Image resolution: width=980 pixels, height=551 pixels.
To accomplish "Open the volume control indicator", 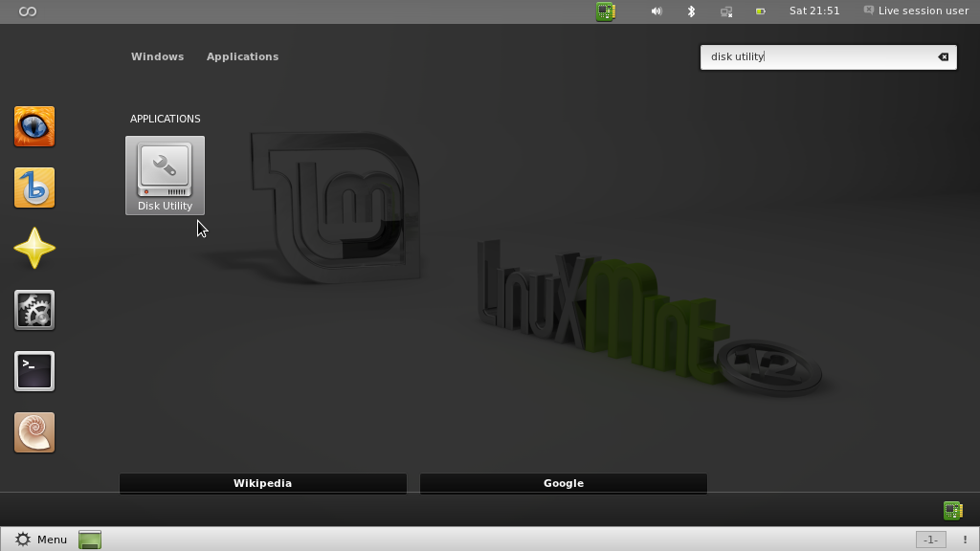I will (x=657, y=11).
